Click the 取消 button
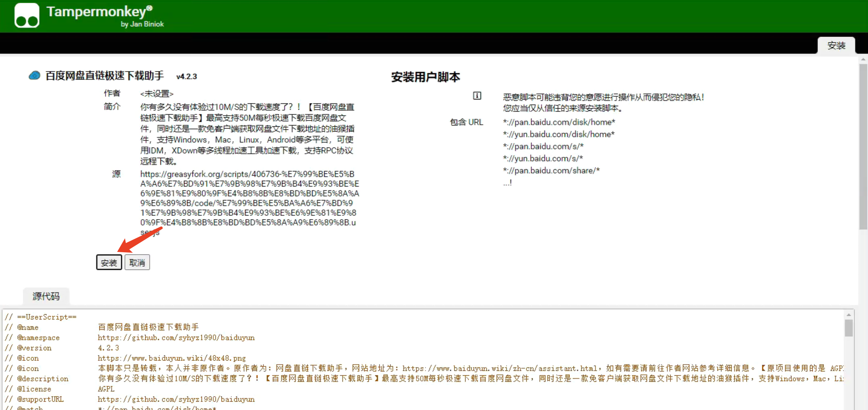Image resolution: width=868 pixels, height=410 pixels. point(137,262)
